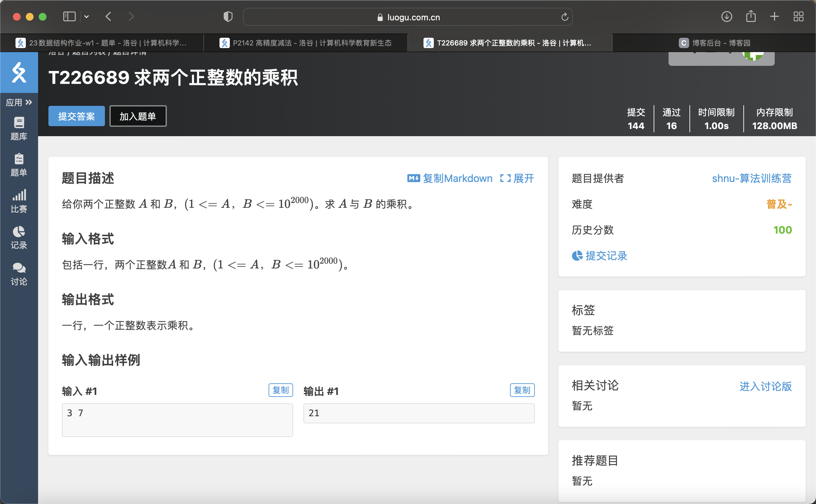
Task: Open Safari downloads icon
Action: pos(727,16)
